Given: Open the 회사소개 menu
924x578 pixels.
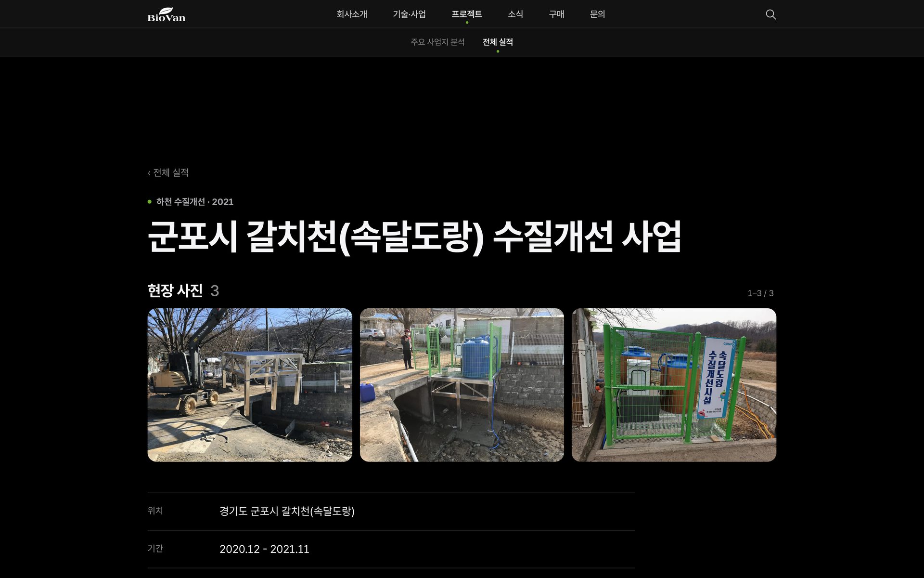Looking at the screenshot, I should (352, 14).
